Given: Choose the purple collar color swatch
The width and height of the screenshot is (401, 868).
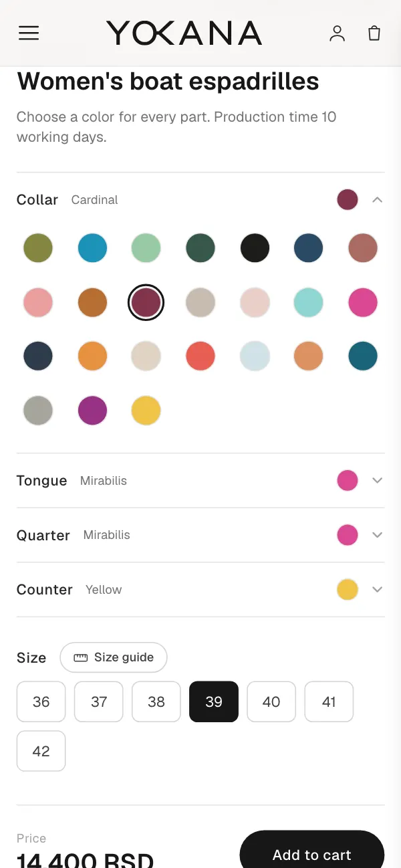Looking at the screenshot, I should [x=92, y=410].
